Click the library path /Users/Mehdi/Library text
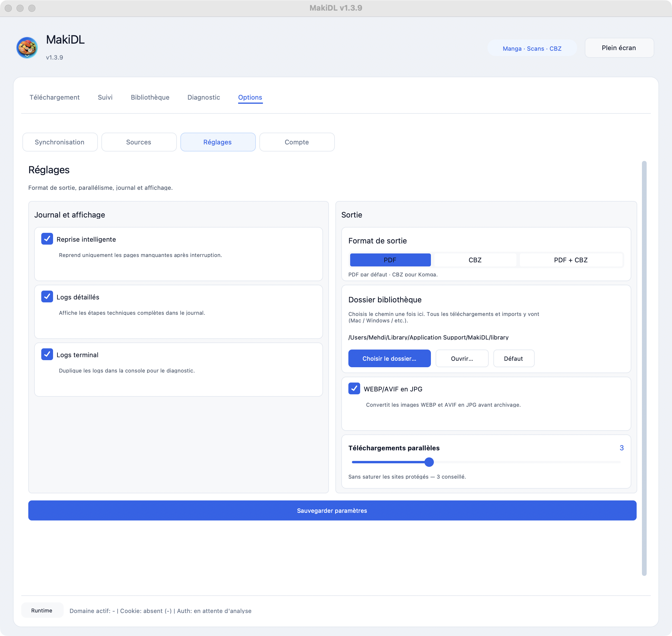Screen dimensions: 672x636 click(x=428, y=337)
